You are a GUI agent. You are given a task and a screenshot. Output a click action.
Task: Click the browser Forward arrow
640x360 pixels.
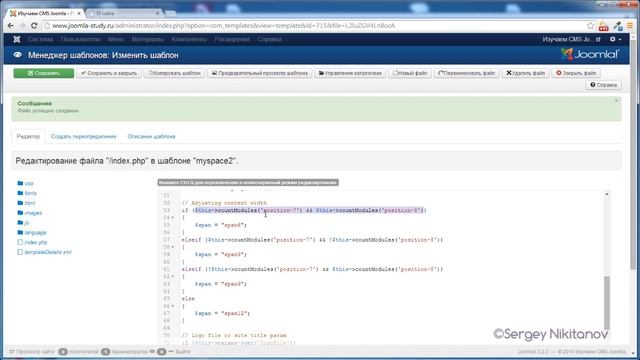[22, 26]
